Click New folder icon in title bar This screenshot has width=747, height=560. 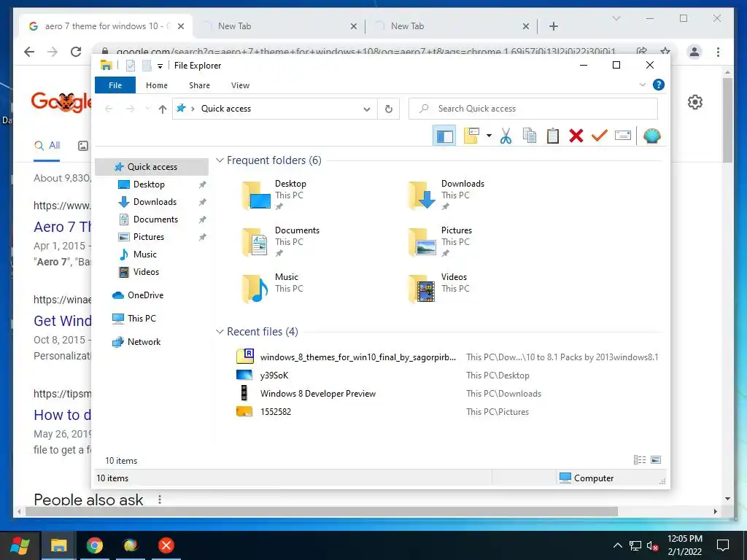point(147,66)
